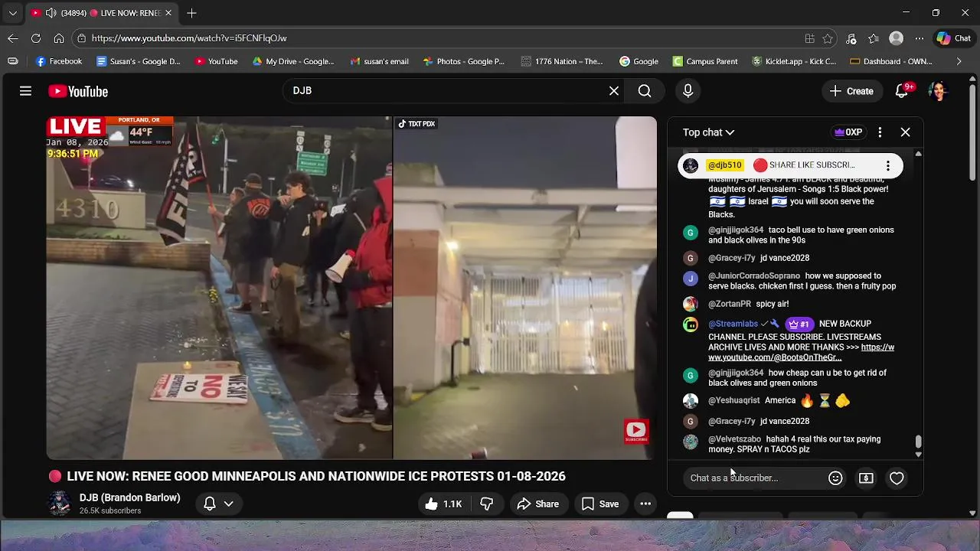Close the live chat panel
Image resolution: width=980 pixels, height=551 pixels.
pyautogui.click(x=905, y=132)
